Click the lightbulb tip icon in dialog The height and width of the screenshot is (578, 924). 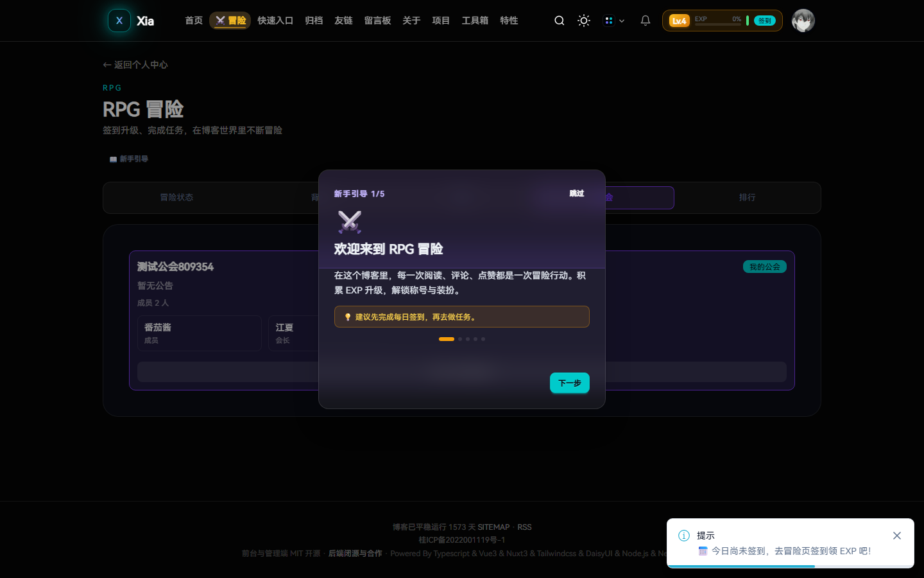348,317
